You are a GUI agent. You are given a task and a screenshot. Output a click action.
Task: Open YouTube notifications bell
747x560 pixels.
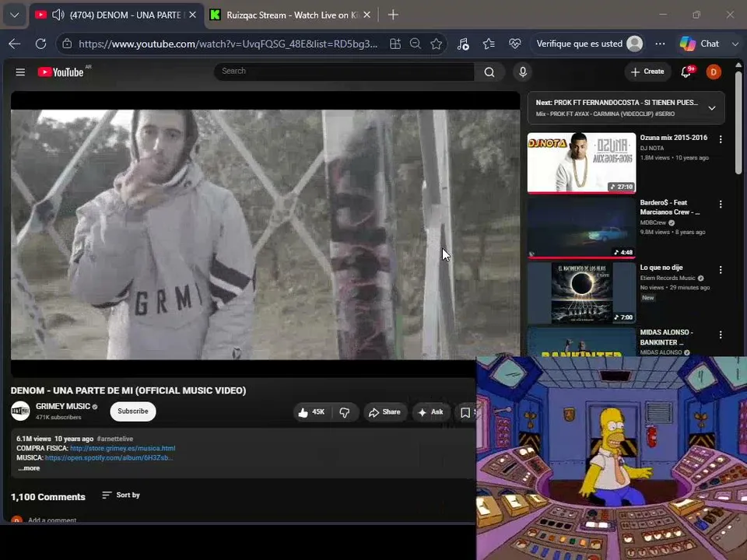[x=686, y=72]
